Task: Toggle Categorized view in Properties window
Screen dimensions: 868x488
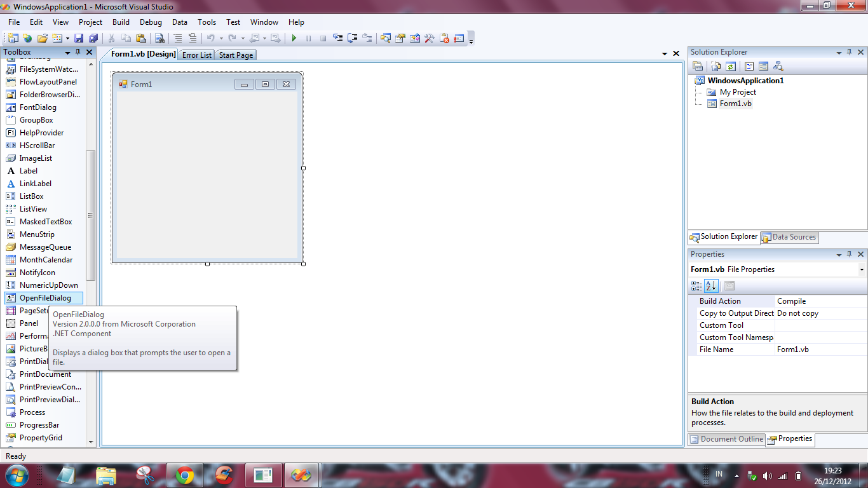Action: 696,285
